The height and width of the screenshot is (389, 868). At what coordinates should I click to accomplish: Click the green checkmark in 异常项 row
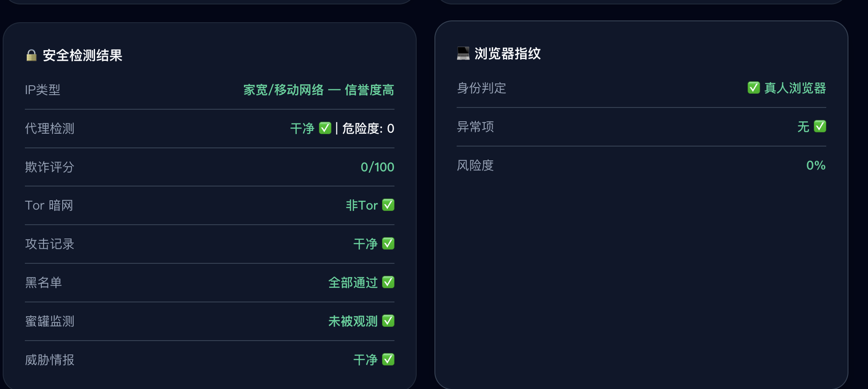pos(820,126)
